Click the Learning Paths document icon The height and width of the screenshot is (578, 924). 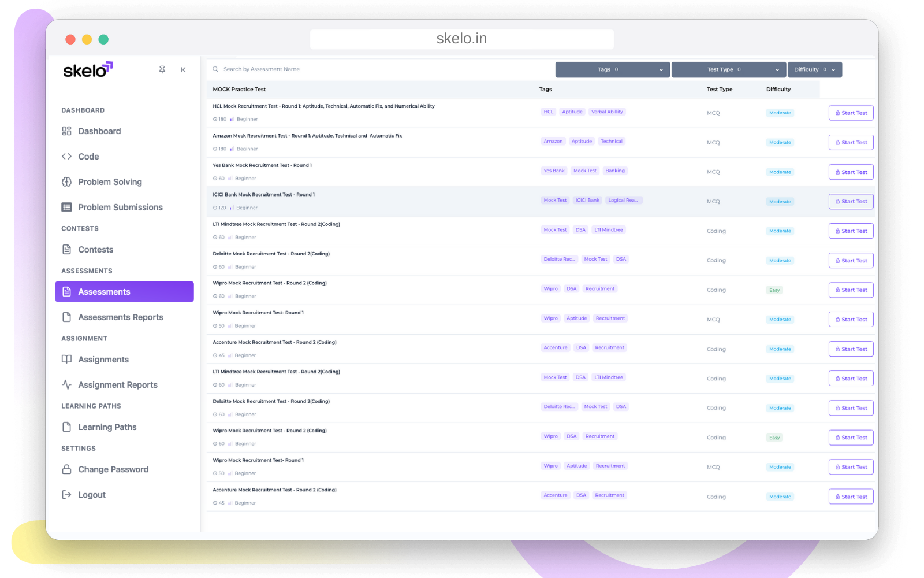[66, 427]
